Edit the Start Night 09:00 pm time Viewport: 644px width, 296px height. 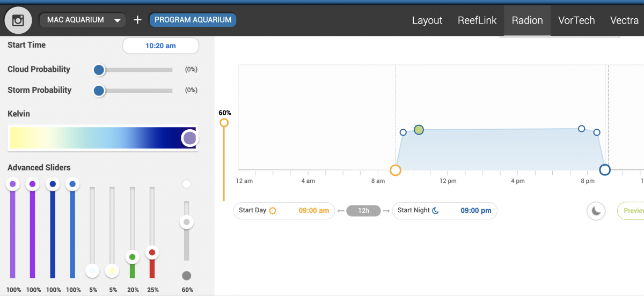point(476,211)
